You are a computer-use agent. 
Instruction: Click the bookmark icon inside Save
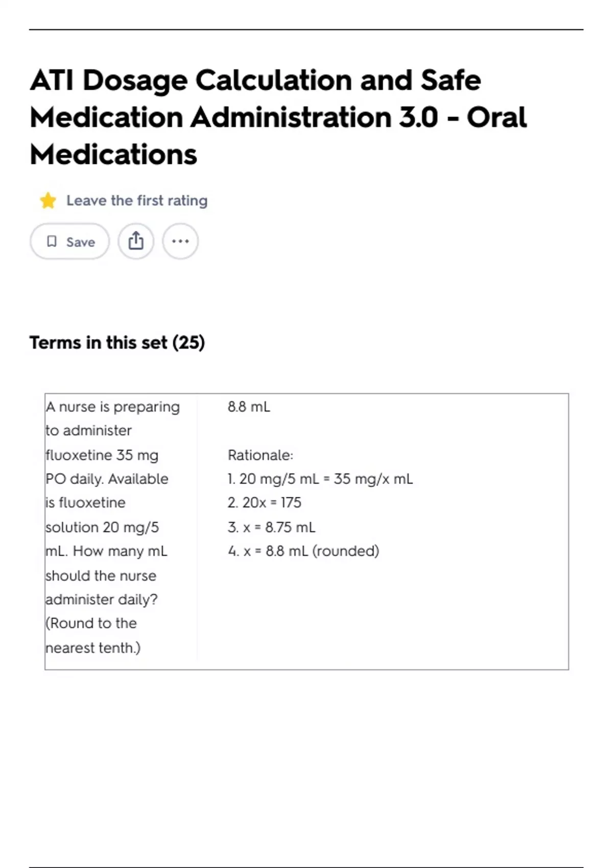pos(52,242)
